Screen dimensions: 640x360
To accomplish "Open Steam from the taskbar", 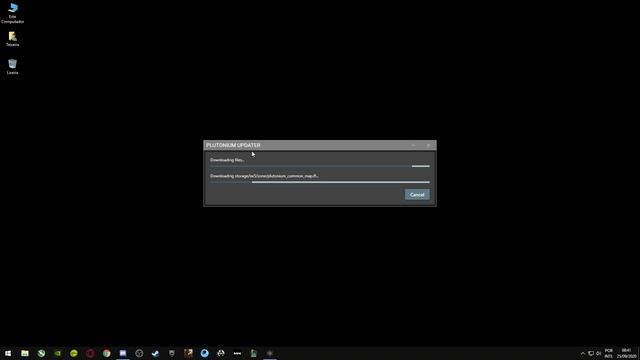I will [156, 353].
